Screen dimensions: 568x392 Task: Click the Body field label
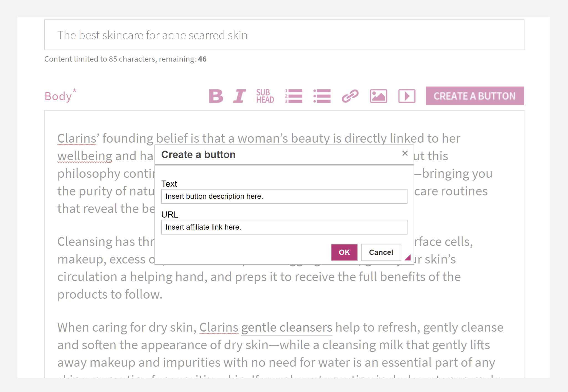[x=60, y=96]
